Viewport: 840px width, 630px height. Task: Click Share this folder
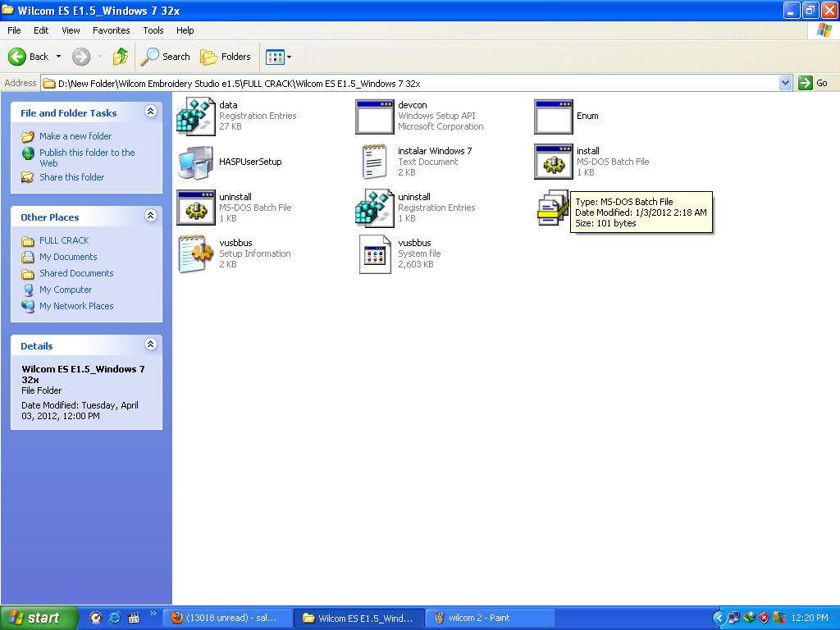[x=72, y=177]
